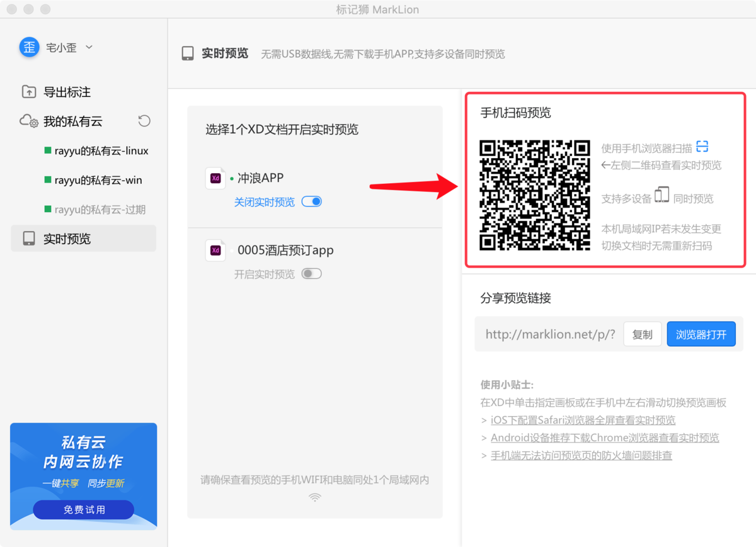Turn off live preview toggle for 冲浪APP

click(312, 201)
